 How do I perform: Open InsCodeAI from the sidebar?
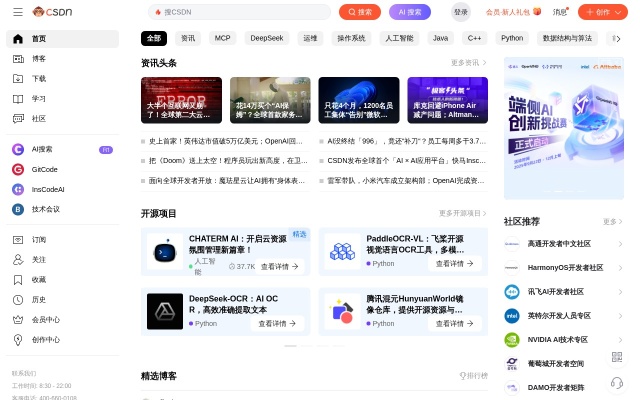click(18, 189)
